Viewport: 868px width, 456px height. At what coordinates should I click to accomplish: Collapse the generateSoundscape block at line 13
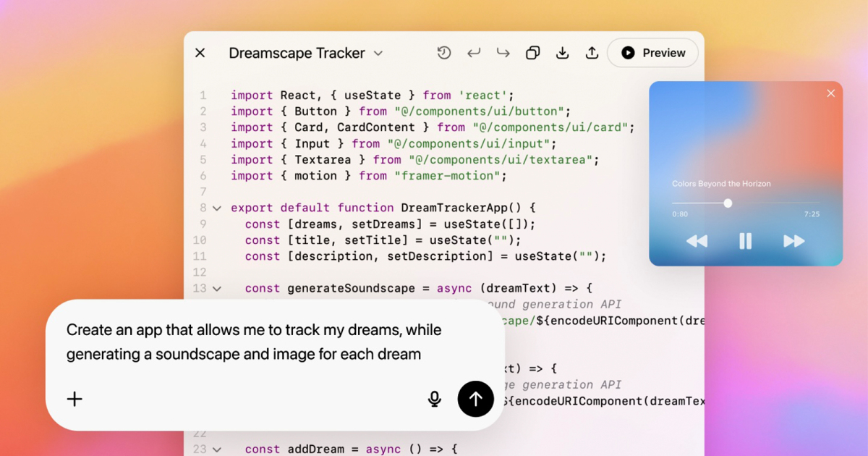216,289
